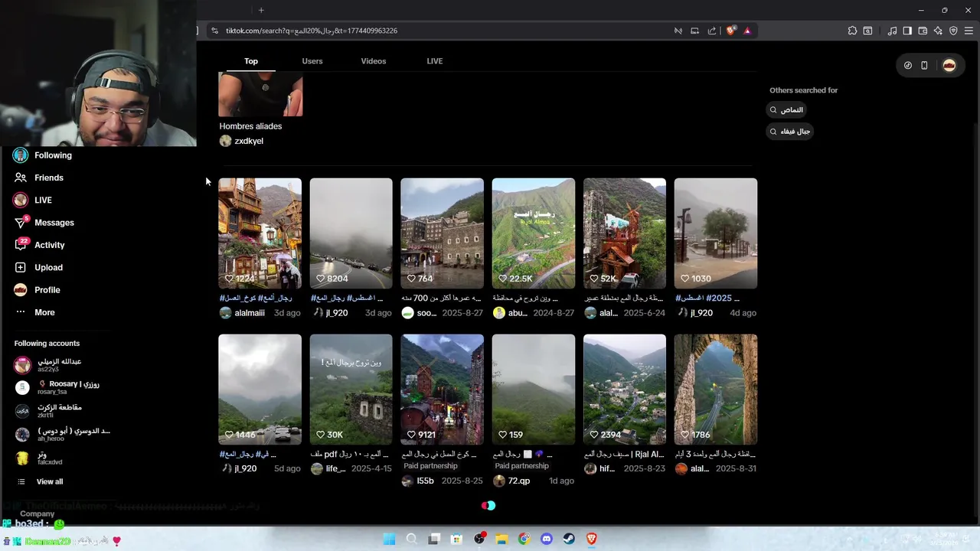This screenshot has height=551, width=980.
Task: Open the Activity notifications icon
Action: coord(21,245)
